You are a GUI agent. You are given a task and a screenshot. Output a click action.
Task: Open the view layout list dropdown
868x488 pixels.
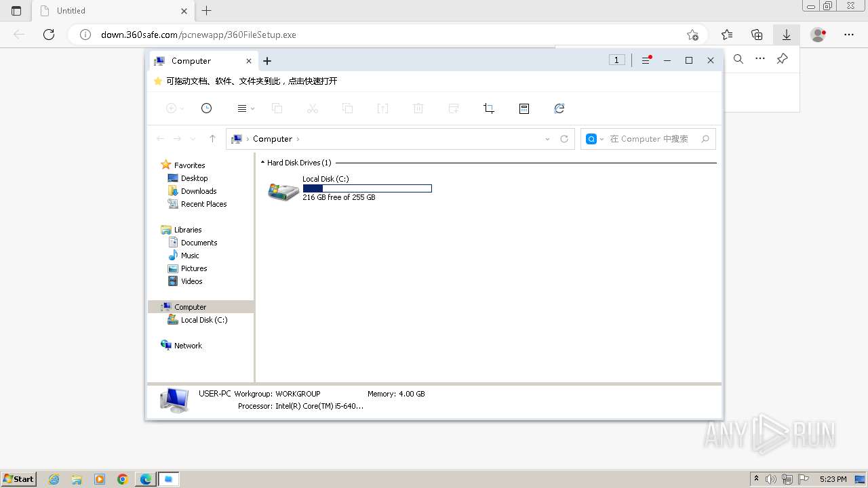point(245,108)
